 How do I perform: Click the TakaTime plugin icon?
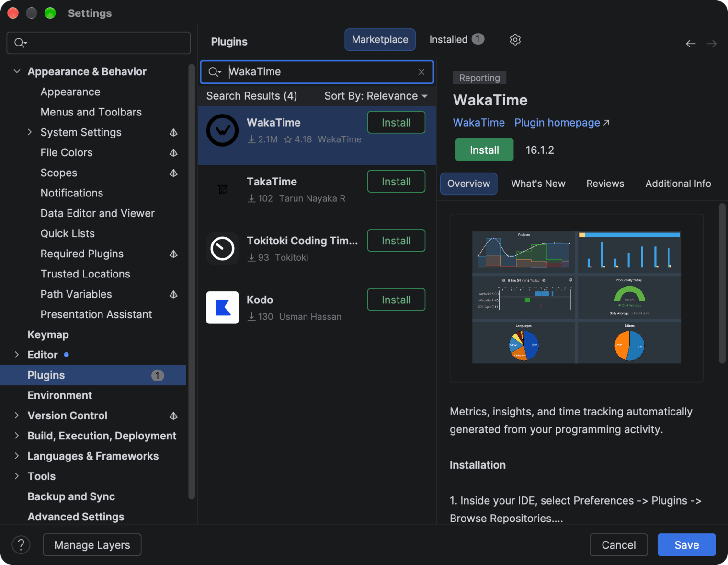pyautogui.click(x=223, y=189)
